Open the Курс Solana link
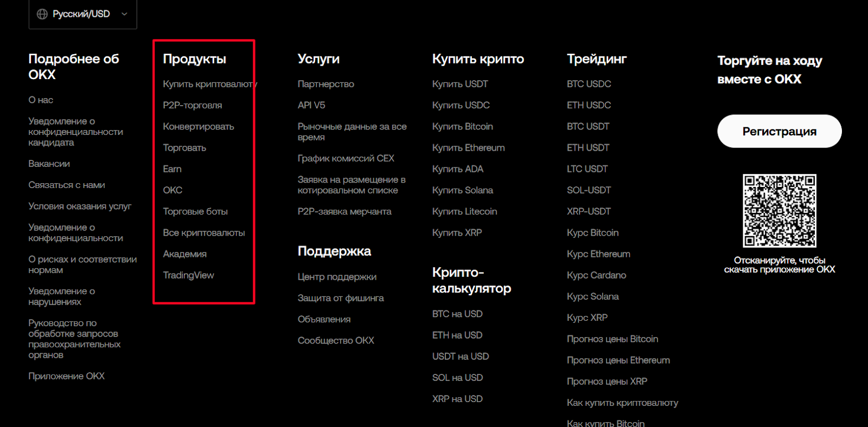This screenshot has height=427, width=868. point(592,296)
